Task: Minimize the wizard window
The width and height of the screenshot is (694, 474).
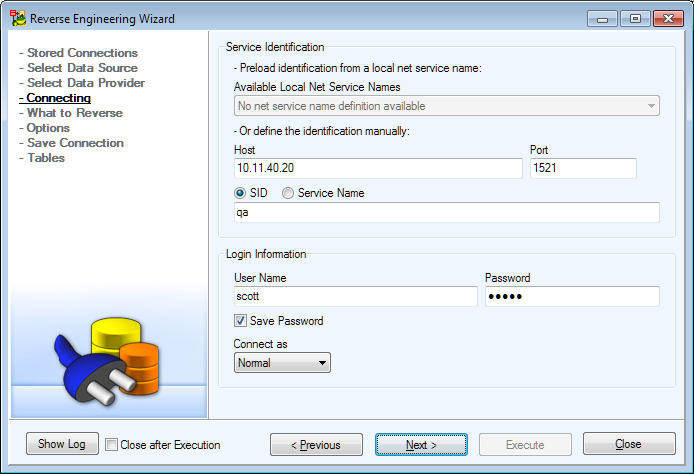Action: click(602, 19)
